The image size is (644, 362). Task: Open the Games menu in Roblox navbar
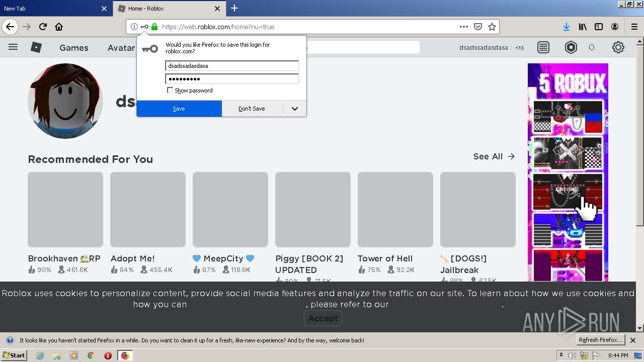[74, 48]
